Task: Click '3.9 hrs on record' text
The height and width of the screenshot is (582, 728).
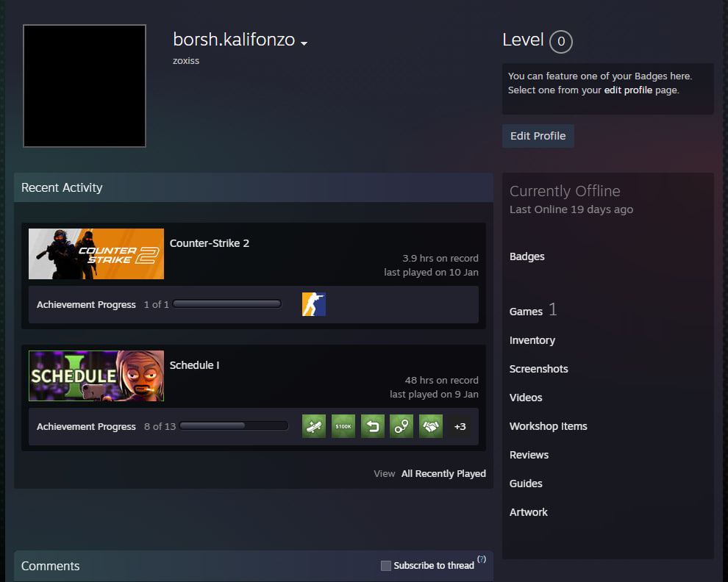Action: (440, 258)
